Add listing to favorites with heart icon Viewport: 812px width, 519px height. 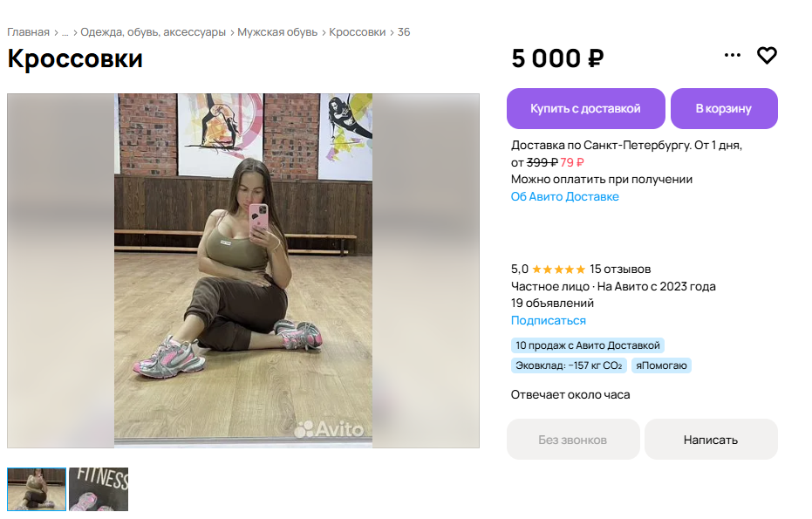click(x=767, y=56)
